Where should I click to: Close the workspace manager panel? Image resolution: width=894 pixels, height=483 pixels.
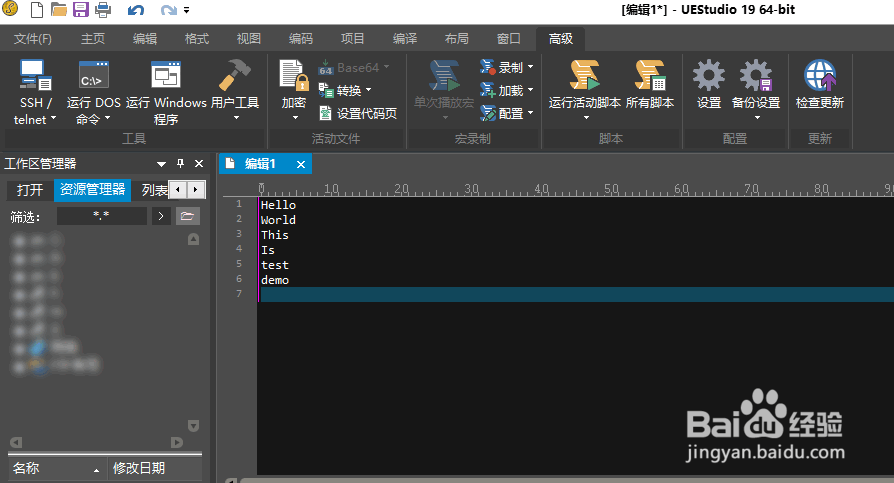pyautogui.click(x=199, y=164)
